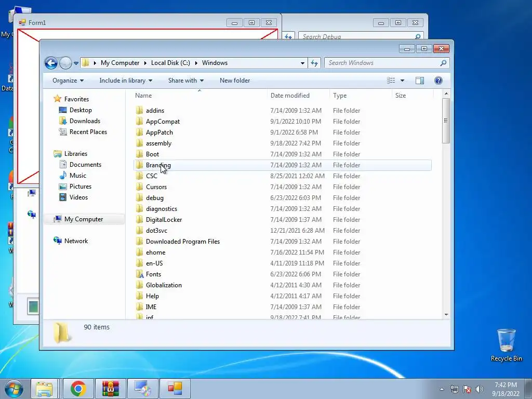This screenshot has width=532, height=399.
Task: Expand breadcrumb arrow after My Computer
Action: tap(145, 63)
